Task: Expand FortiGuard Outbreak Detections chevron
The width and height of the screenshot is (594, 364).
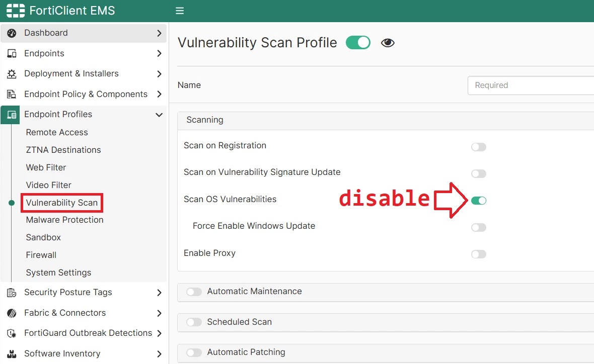Action: point(159,333)
